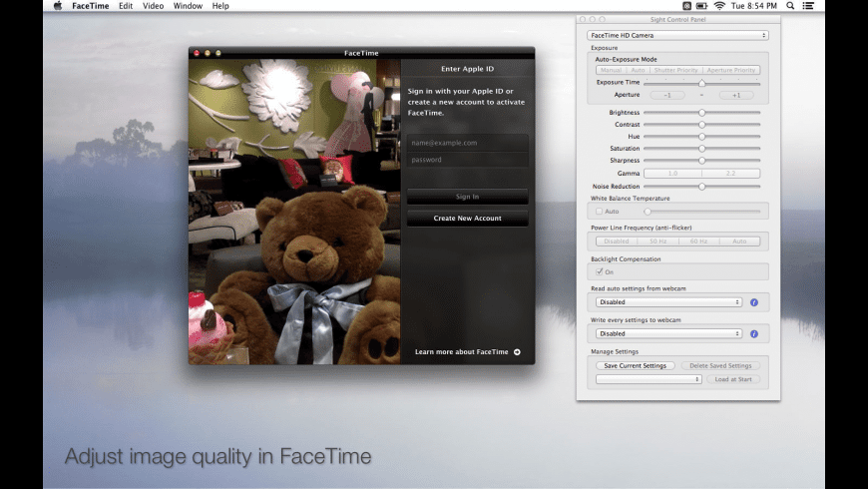This screenshot has height=489, width=868.
Task: Click arrow icon next to Learn more about FaceTime
Action: (x=517, y=352)
